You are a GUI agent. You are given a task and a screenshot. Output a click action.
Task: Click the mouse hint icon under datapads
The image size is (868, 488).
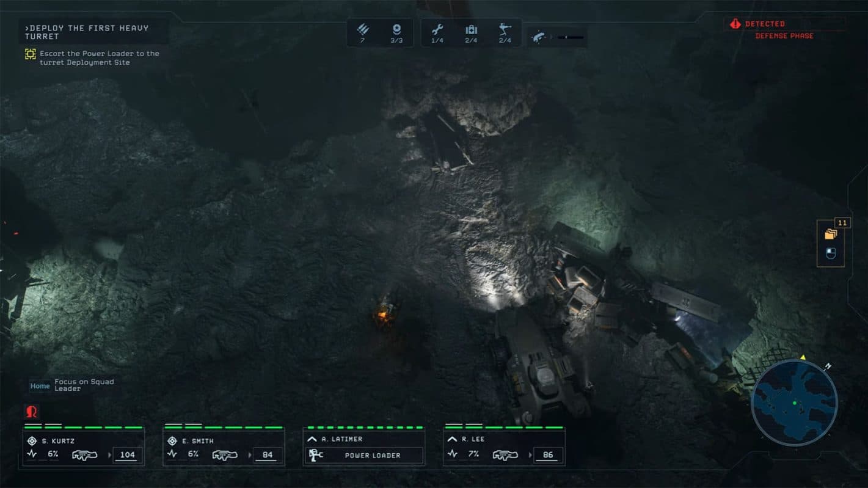point(830,253)
